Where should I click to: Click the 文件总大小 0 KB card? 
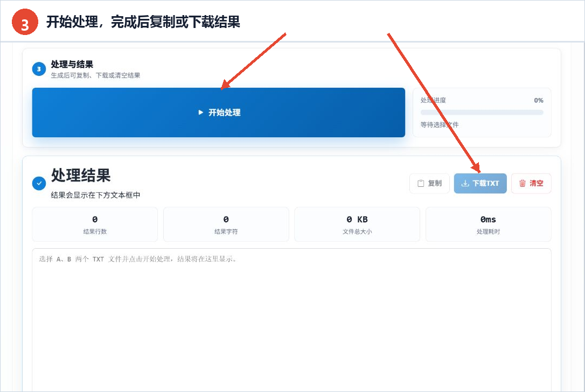[357, 224]
